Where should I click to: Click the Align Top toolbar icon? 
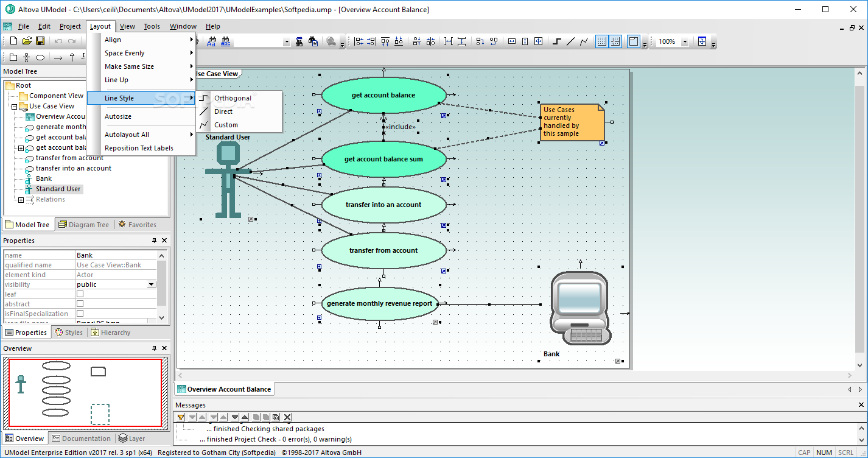[385, 41]
